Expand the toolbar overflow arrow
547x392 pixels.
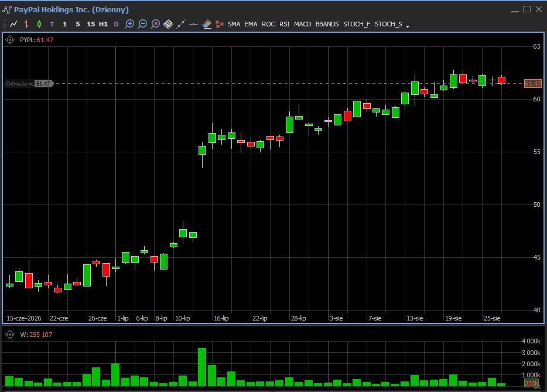click(x=408, y=26)
